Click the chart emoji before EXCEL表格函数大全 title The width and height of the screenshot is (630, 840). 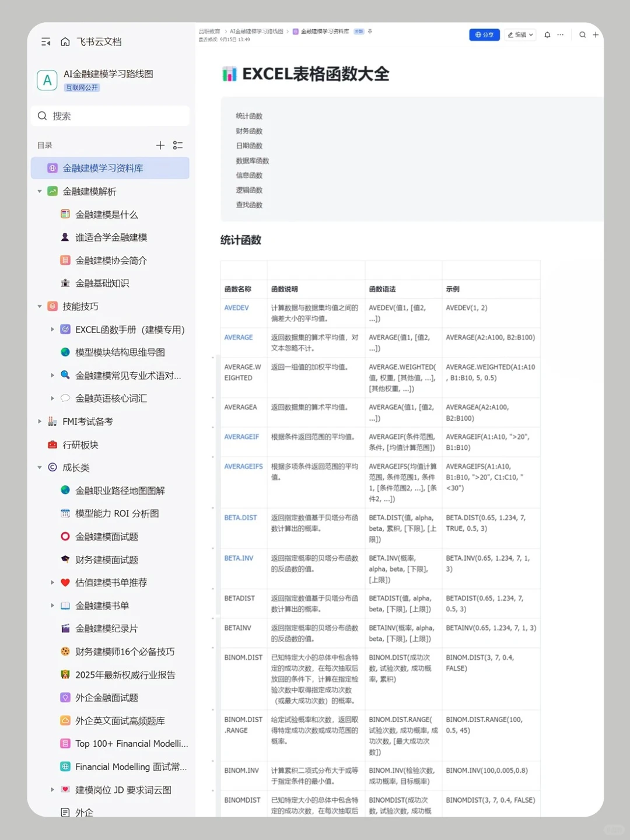(x=229, y=75)
